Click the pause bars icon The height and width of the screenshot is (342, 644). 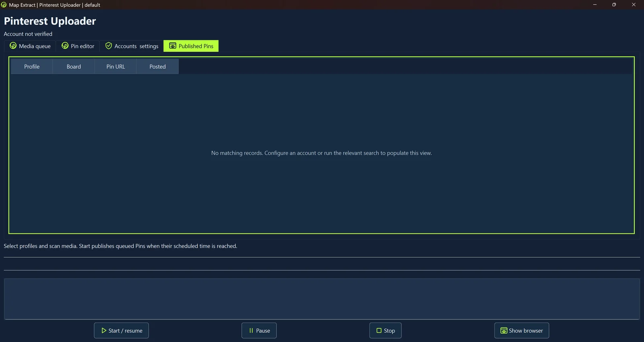[251, 330]
